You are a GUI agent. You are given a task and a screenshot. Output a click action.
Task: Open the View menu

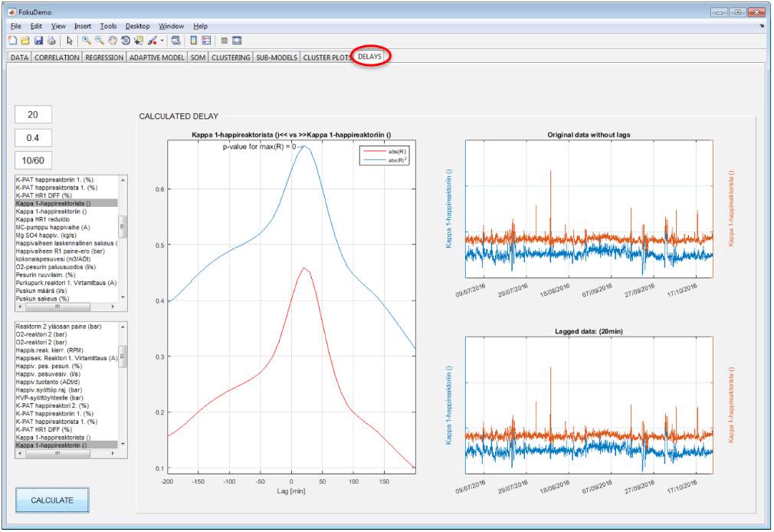tap(58, 26)
